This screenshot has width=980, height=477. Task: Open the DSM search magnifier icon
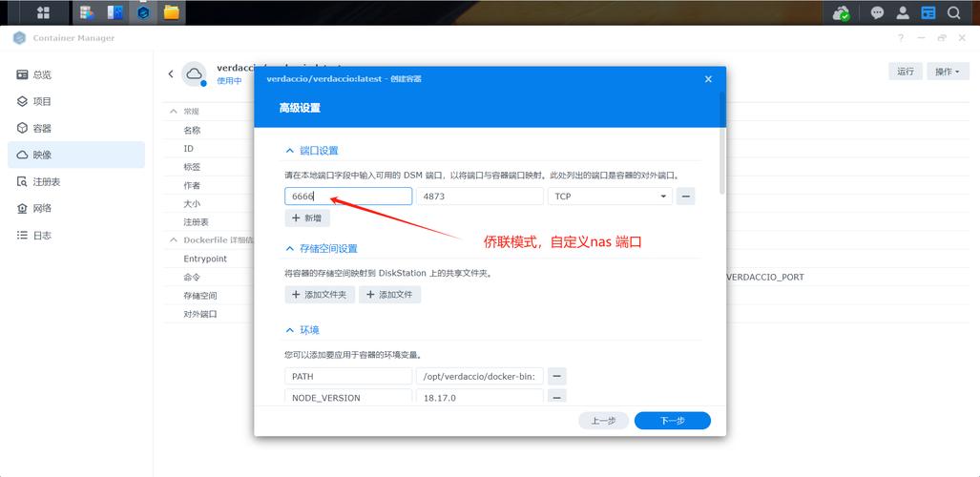(953, 12)
